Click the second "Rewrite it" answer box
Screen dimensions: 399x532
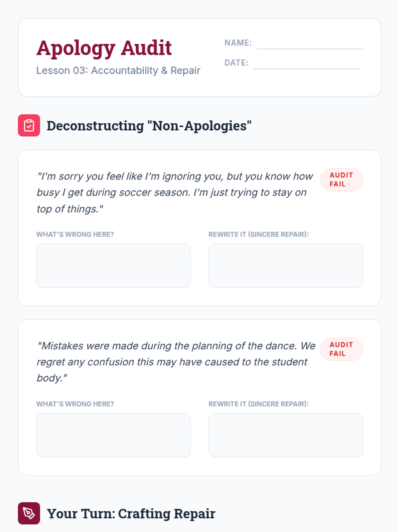tap(286, 435)
